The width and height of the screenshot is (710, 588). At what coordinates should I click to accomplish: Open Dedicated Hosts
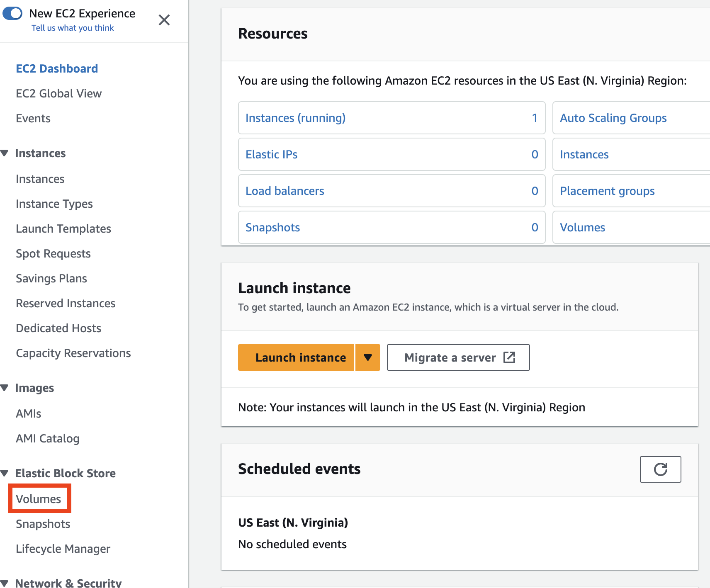58,328
